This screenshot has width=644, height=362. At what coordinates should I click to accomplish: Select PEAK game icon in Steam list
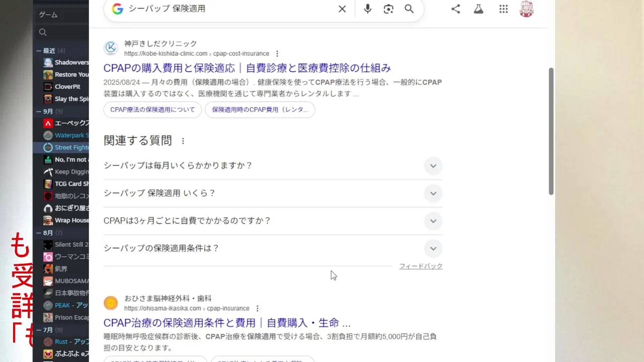click(48, 305)
